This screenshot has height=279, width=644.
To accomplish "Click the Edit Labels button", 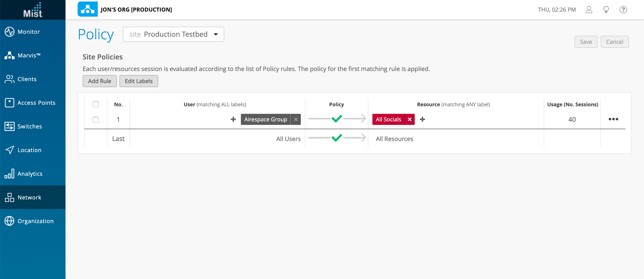I will pos(139,81).
